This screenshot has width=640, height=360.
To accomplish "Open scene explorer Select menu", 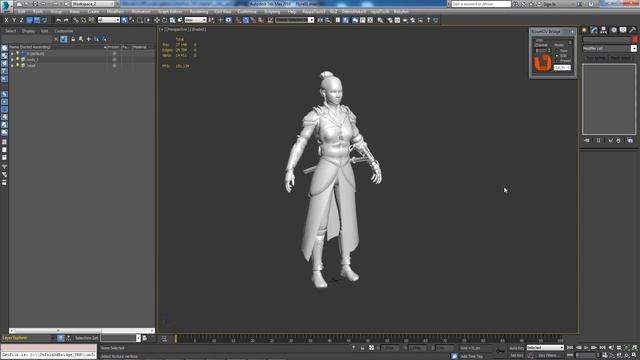I will point(11,31).
